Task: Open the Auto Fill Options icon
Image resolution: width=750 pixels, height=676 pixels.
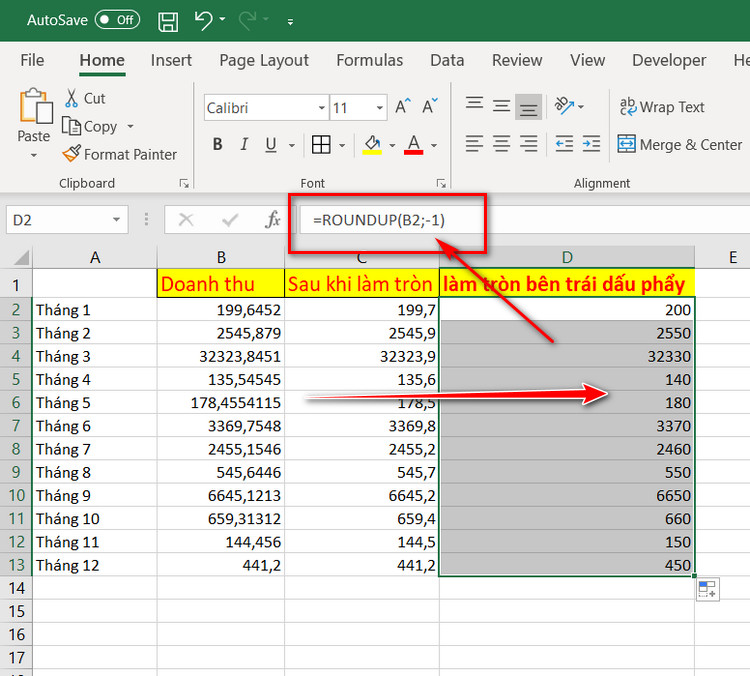Action: 707,589
